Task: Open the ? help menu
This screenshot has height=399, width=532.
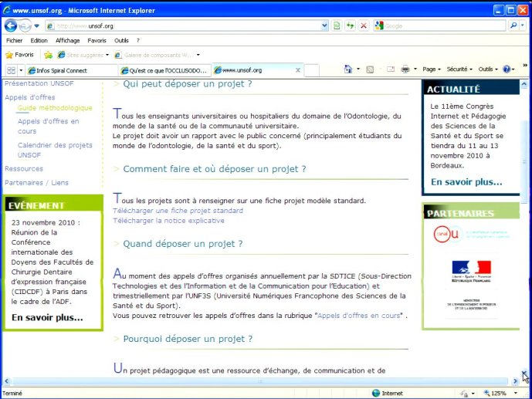Action: point(138,41)
